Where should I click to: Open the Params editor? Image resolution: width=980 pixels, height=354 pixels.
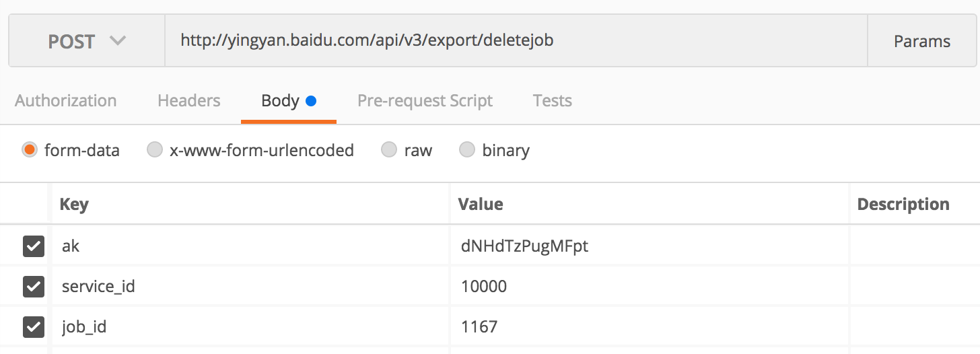921,42
